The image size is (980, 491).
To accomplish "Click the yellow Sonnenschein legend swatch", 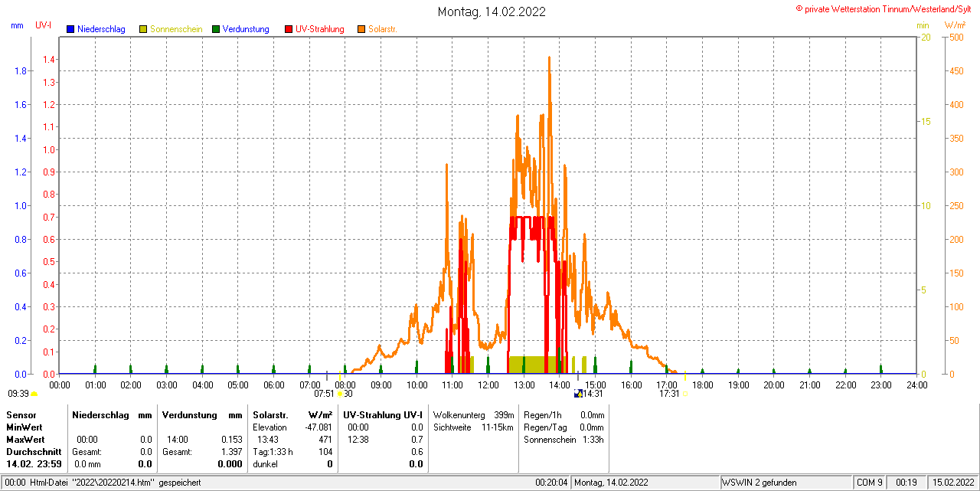I will (144, 29).
